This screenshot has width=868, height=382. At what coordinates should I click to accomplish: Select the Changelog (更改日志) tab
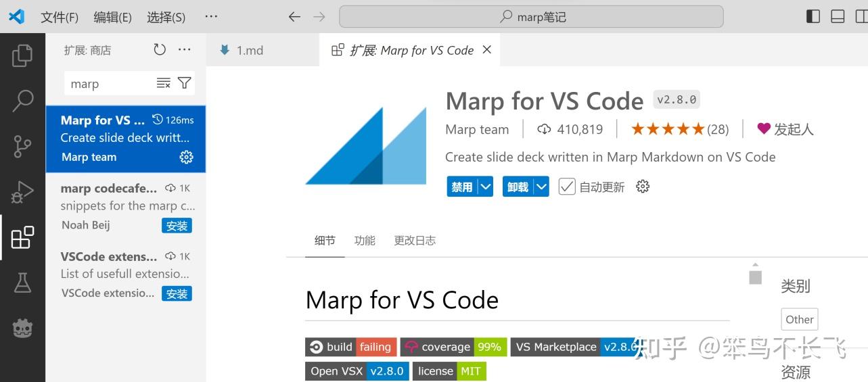(415, 240)
